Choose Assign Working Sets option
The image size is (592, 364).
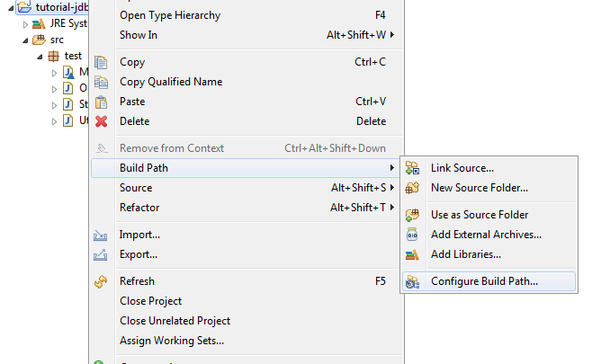tap(171, 341)
